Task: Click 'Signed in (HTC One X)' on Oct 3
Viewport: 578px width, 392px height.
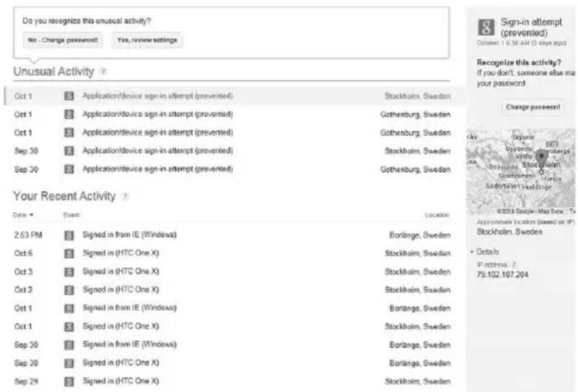Action: (120, 272)
